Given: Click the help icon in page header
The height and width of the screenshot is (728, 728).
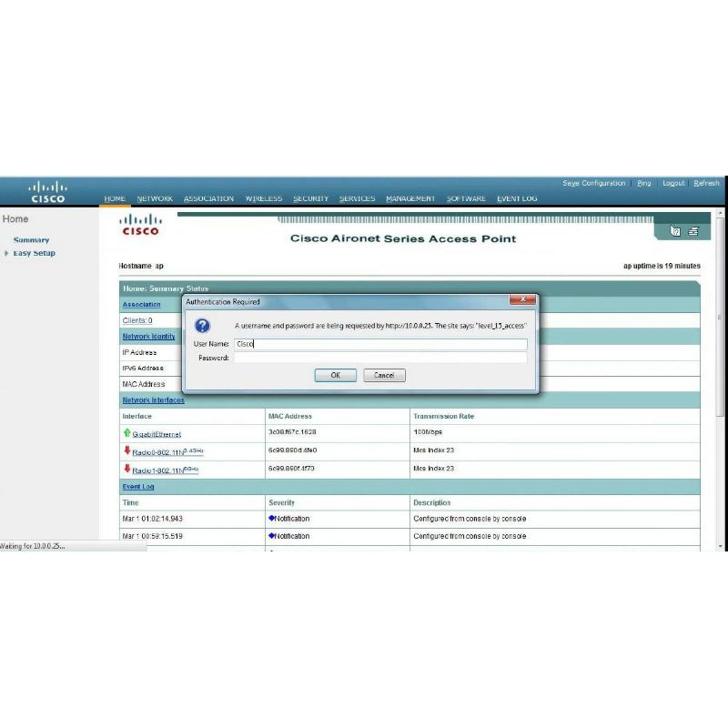Looking at the screenshot, I should (x=675, y=232).
